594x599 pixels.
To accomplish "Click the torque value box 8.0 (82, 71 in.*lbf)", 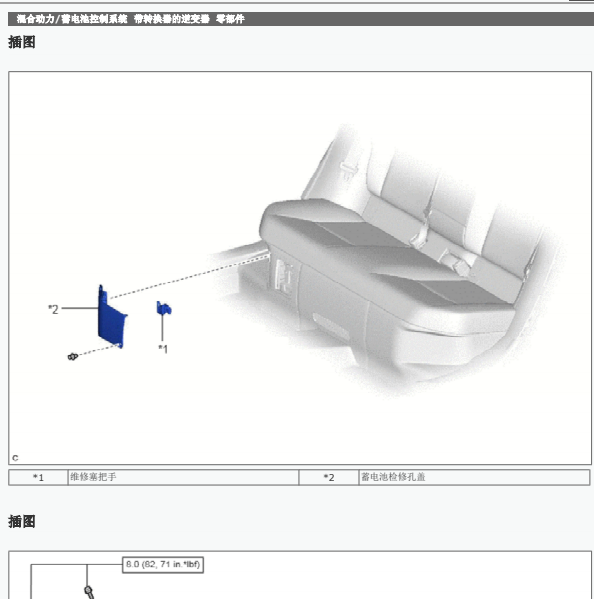I will 163,565.
